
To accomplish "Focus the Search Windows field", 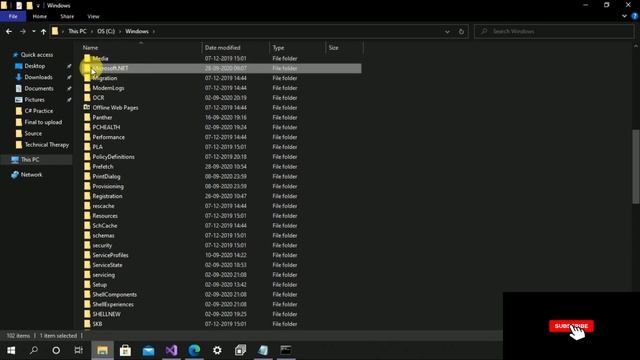I will 554,31.
